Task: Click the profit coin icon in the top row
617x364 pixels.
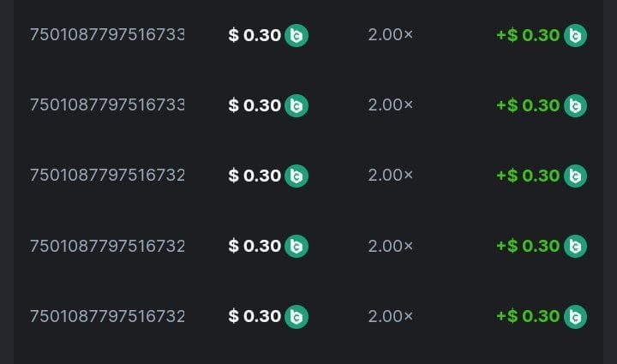Action: [575, 35]
